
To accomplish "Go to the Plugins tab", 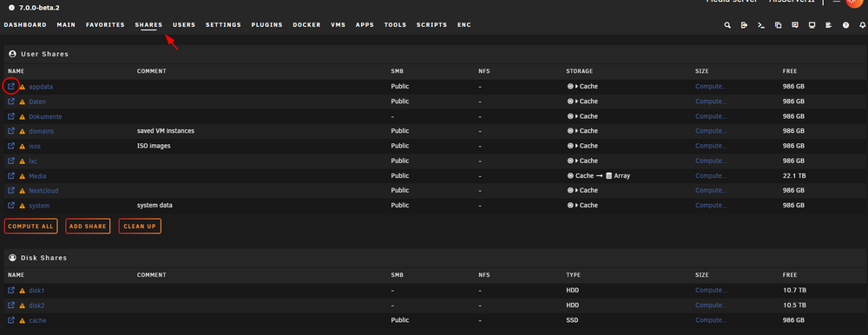I will point(266,25).
